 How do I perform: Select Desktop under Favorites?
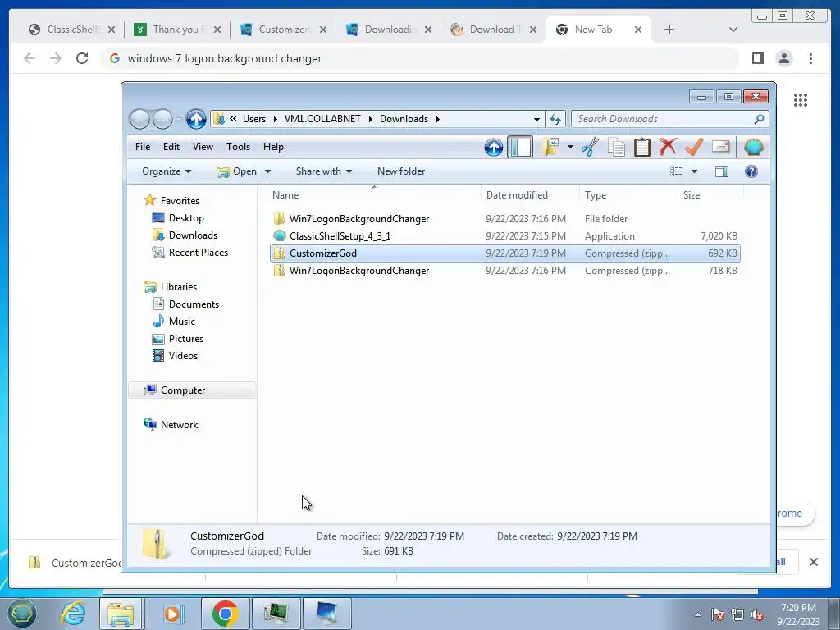tap(186, 218)
